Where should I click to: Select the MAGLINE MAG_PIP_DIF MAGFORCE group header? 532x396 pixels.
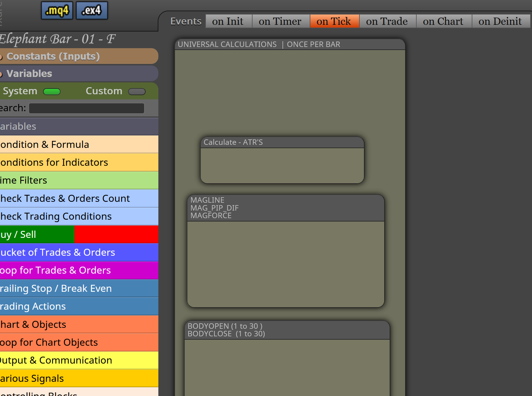(x=286, y=208)
